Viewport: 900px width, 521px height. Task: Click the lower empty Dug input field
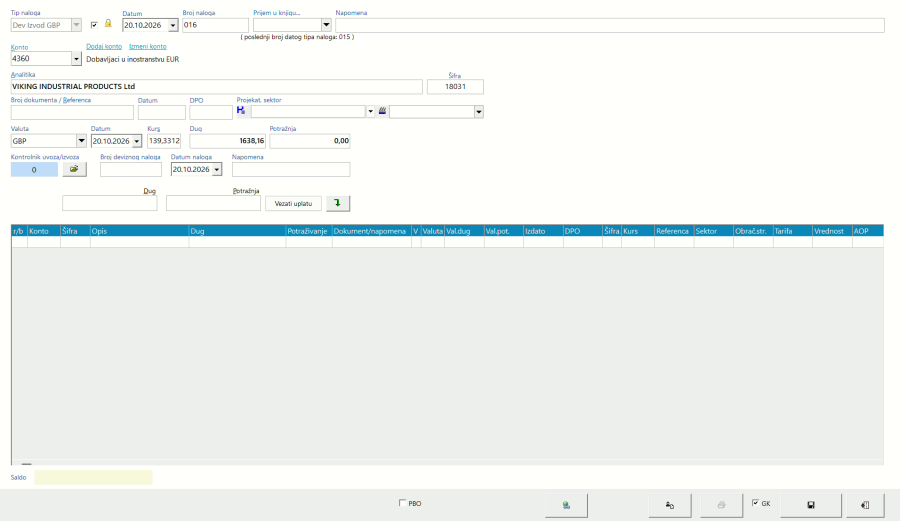[x=110, y=203]
